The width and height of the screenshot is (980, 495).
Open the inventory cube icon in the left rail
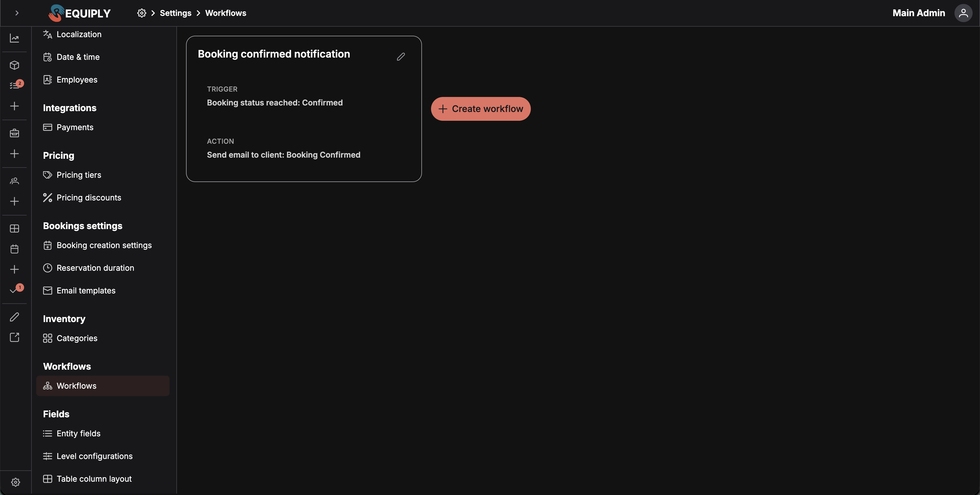point(14,65)
